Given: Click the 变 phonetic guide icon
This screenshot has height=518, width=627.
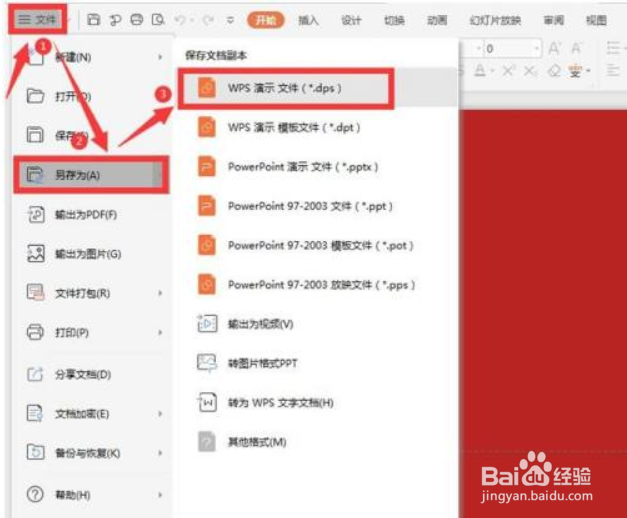Looking at the screenshot, I should 576,71.
